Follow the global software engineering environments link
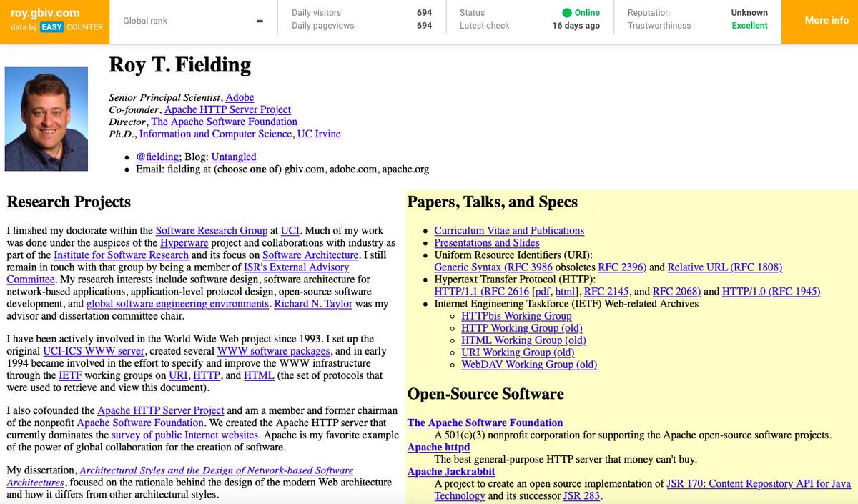 click(178, 304)
